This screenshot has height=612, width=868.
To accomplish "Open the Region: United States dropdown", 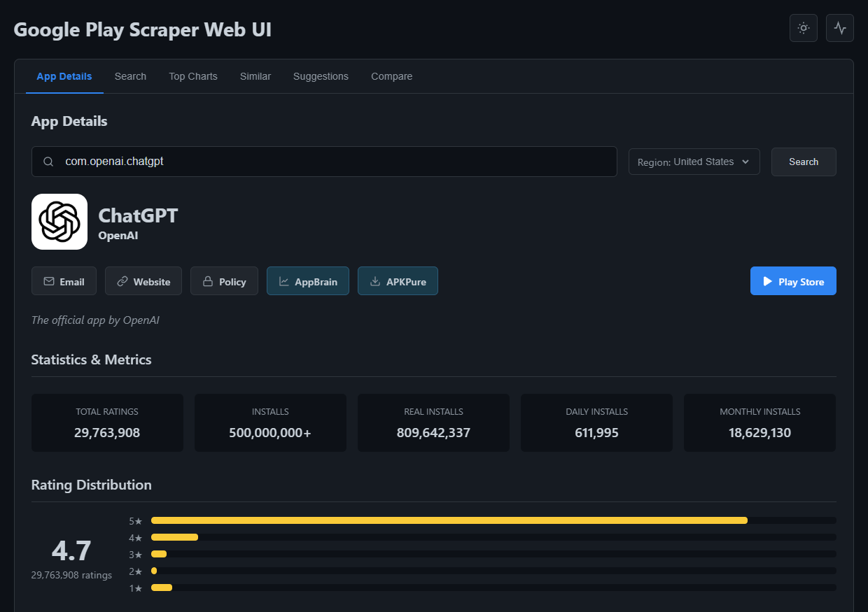I will tap(694, 162).
